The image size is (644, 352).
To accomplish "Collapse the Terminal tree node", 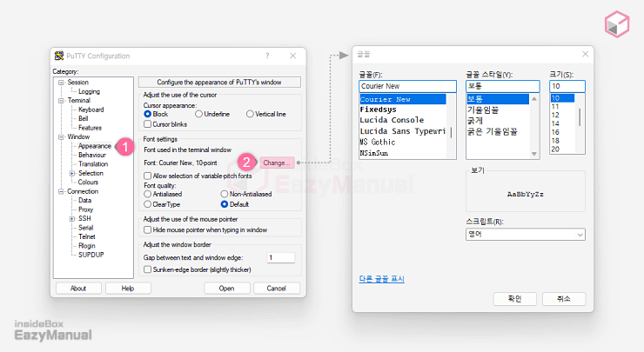I will [61, 101].
